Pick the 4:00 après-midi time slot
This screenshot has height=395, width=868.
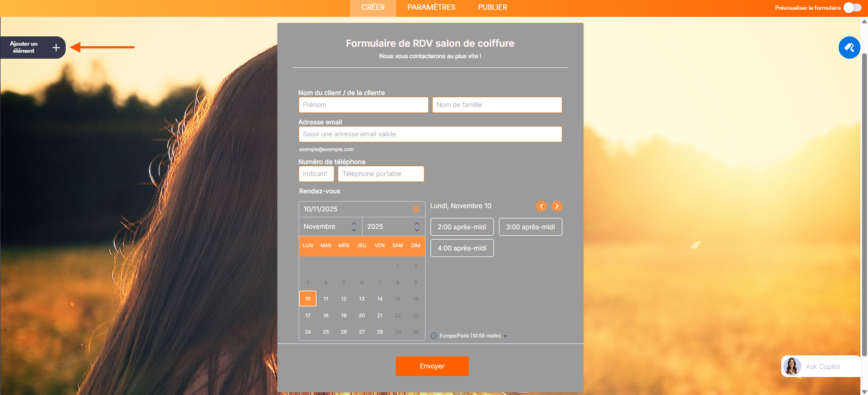coord(462,248)
